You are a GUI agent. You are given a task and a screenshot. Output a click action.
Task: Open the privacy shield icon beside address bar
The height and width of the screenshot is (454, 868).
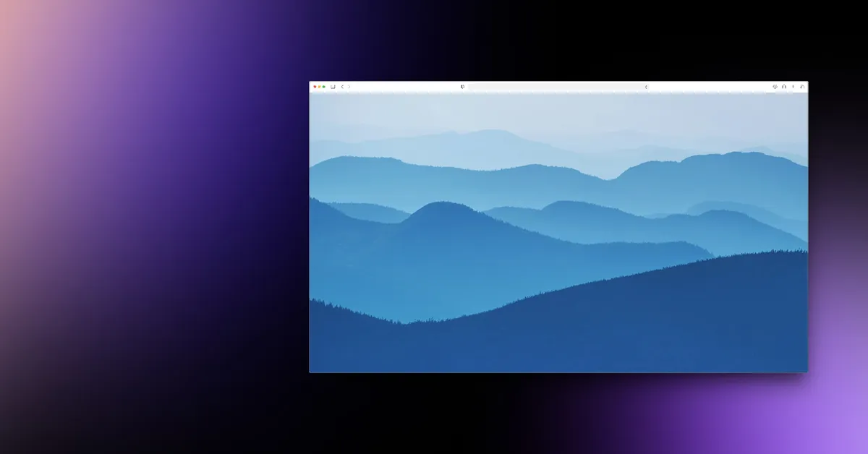(x=463, y=87)
